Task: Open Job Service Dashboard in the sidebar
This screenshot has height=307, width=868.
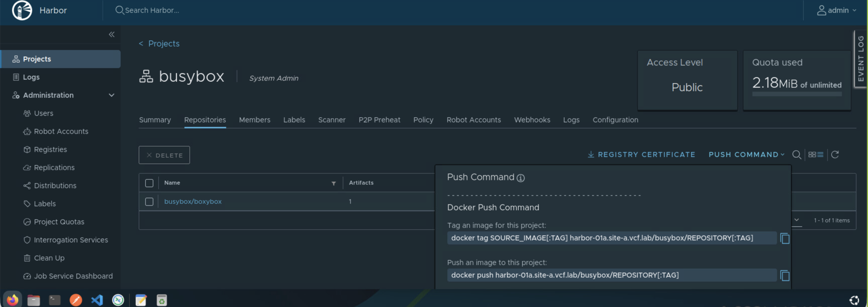Action: coord(73,276)
